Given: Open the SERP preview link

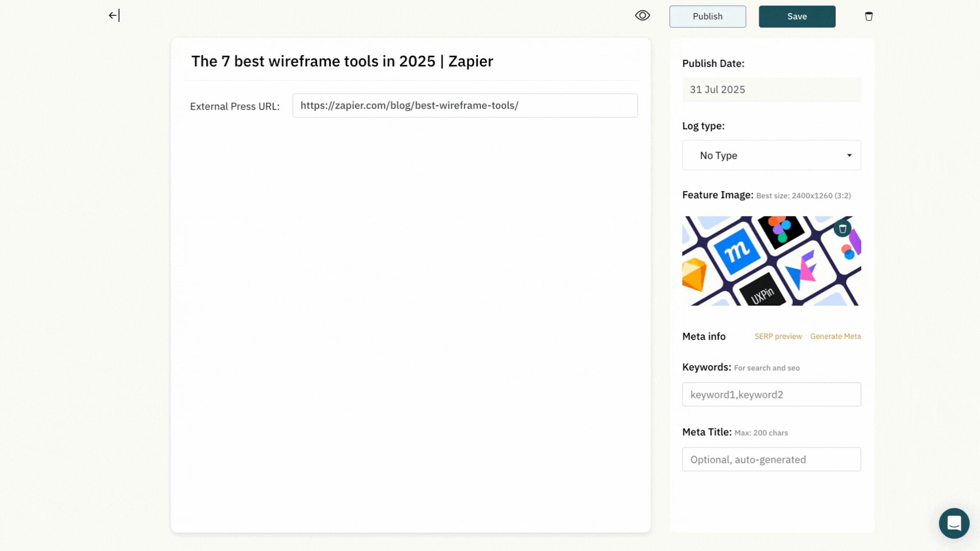Looking at the screenshot, I should tap(778, 336).
